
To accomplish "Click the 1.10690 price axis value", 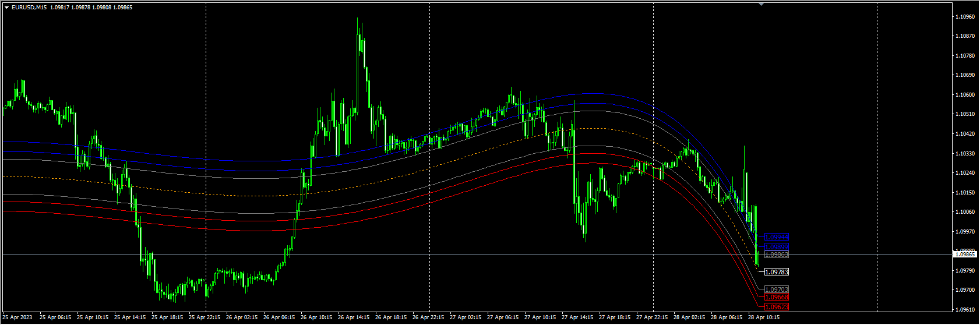I will 965,75.
